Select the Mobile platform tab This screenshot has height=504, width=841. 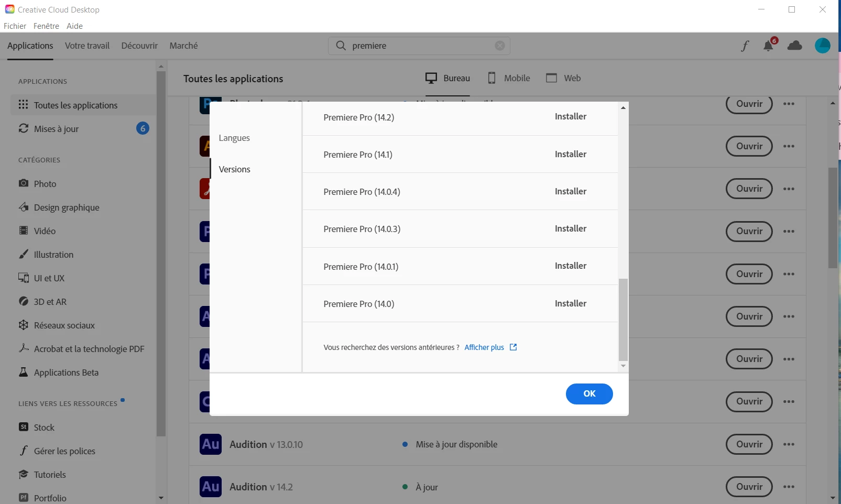pos(509,78)
